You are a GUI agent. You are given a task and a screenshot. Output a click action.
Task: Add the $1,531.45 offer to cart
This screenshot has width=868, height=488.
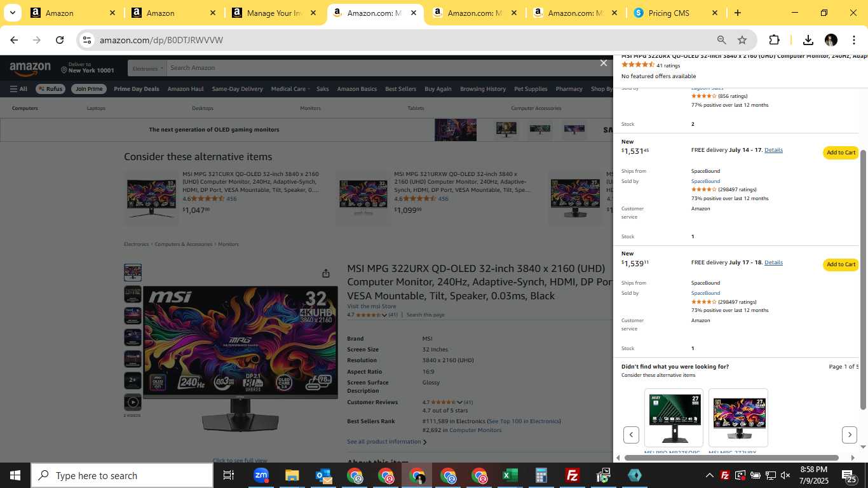click(841, 152)
